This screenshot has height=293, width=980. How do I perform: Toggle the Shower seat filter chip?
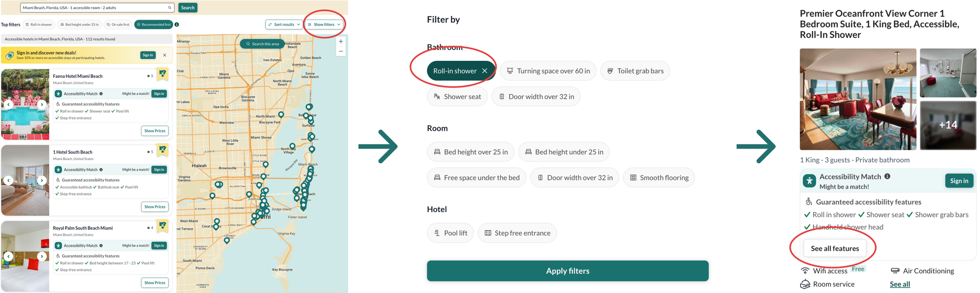[457, 97]
